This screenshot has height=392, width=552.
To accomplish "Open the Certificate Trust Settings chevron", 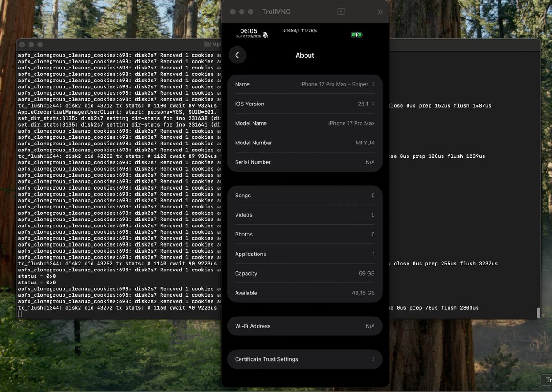I will point(373,359).
